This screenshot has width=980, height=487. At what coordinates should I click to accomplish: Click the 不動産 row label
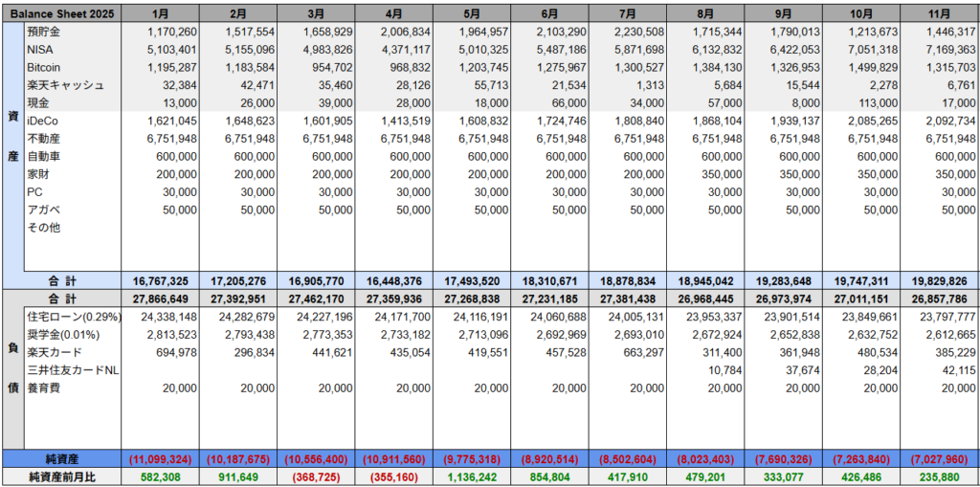42,139
